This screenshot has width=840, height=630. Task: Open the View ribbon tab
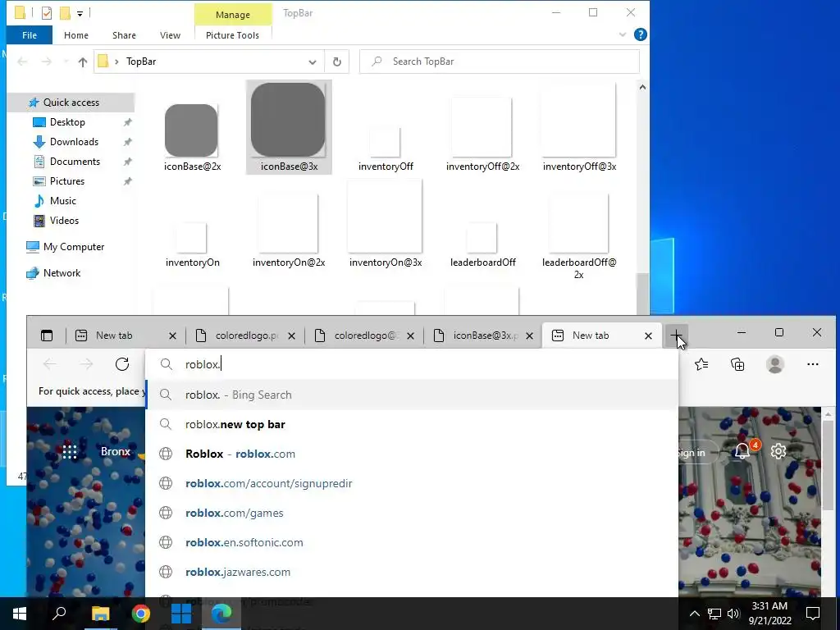point(170,35)
